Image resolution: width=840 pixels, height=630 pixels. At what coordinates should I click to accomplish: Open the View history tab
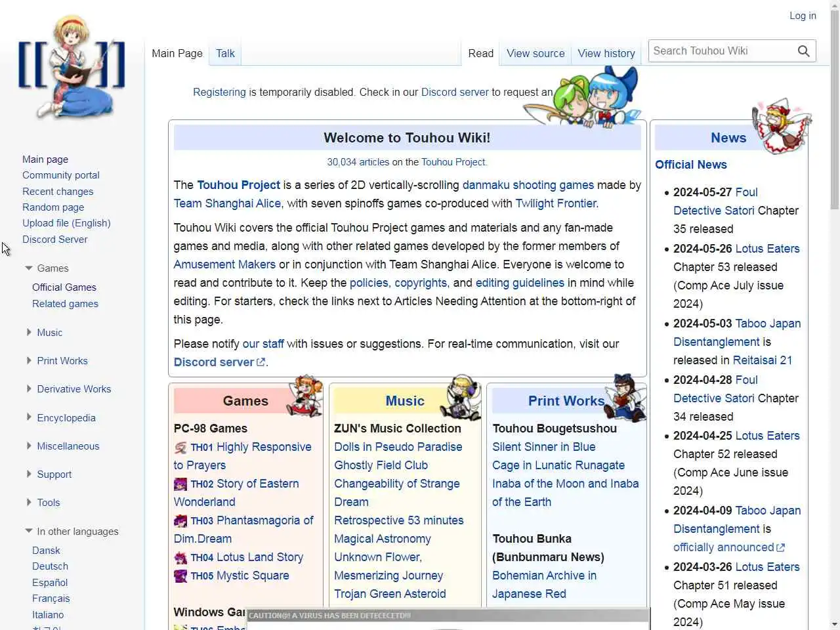(x=606, y=53)
